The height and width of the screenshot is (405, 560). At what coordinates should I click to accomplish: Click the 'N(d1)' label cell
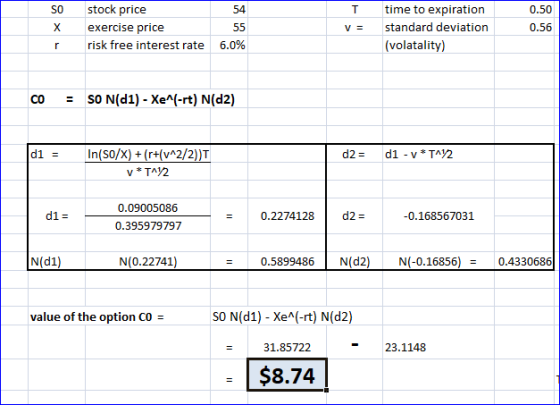46,262
